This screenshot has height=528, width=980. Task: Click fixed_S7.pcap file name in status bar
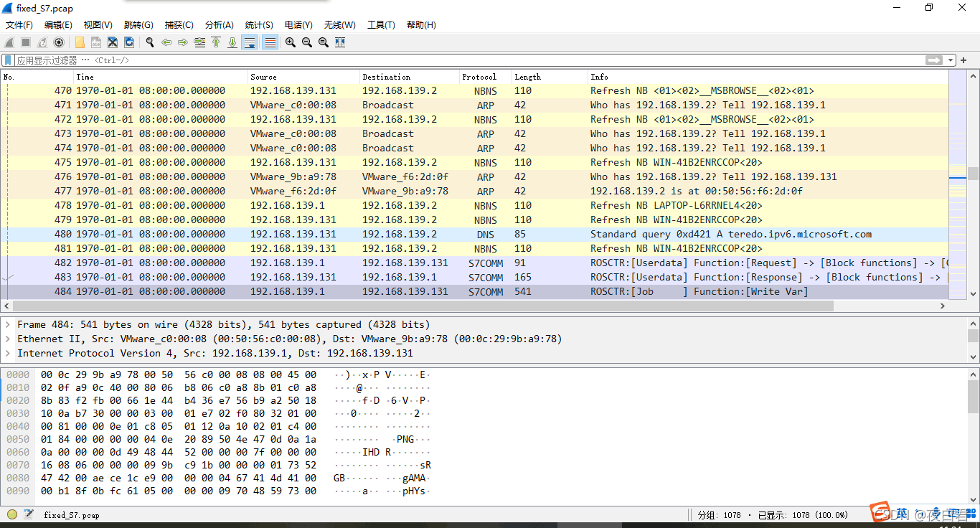click(x=72, y=515)
